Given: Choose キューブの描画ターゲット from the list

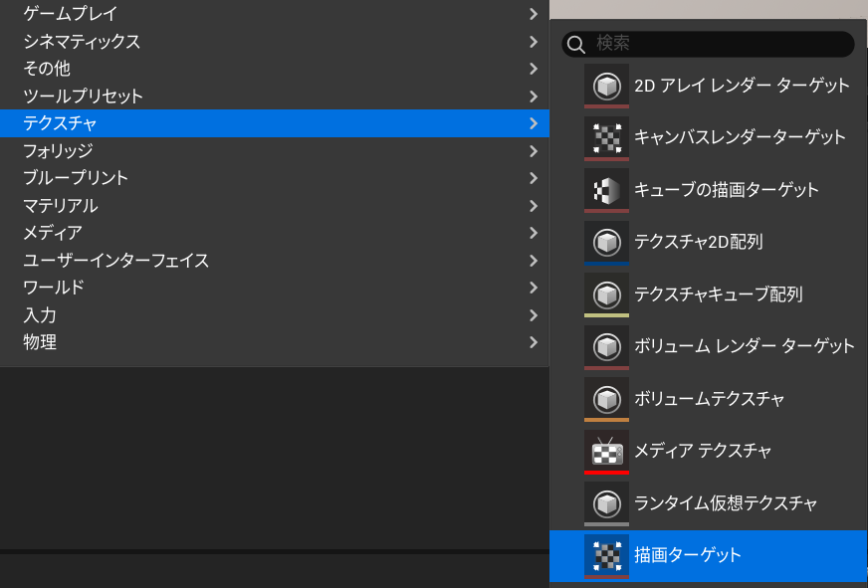Looking at the screenshot, I should [x=709, y=190].
